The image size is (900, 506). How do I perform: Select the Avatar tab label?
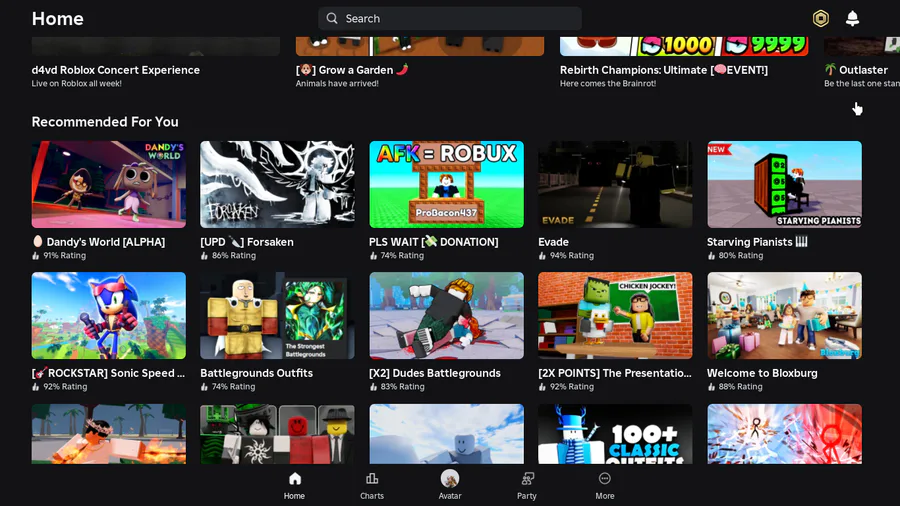tap(450, 496)
